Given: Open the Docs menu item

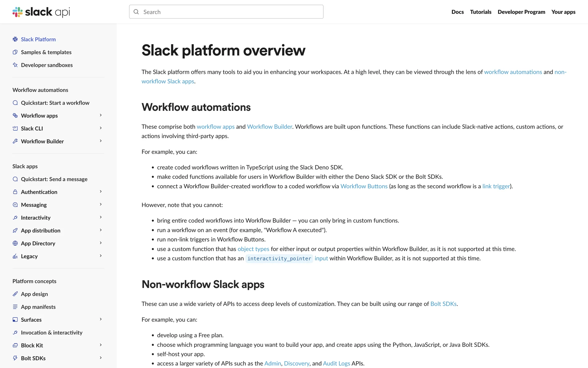Looking at the screenshot, I should [x=458, y=12].
